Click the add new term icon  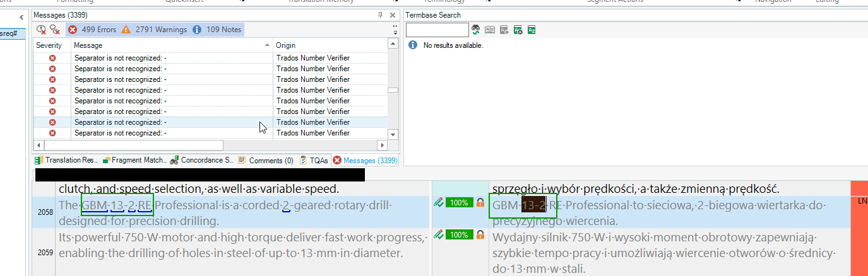(x=504, y=30)
